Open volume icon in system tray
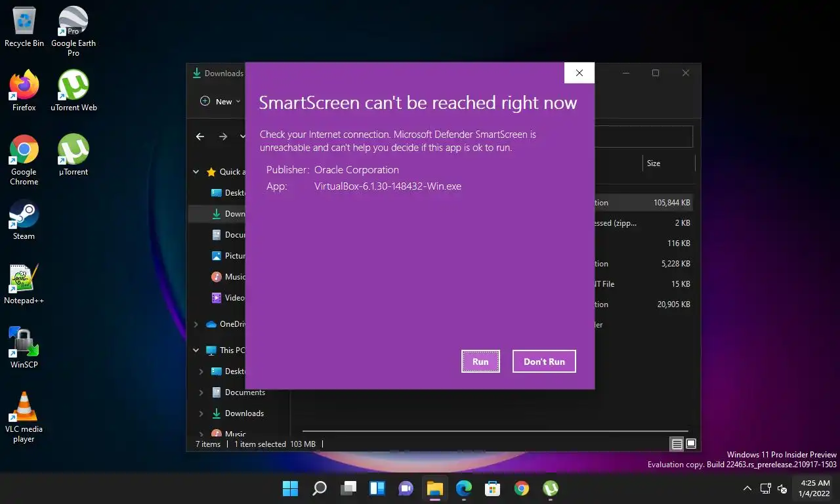The width and height of the screenshot is (840, 504). pos(782,489)
